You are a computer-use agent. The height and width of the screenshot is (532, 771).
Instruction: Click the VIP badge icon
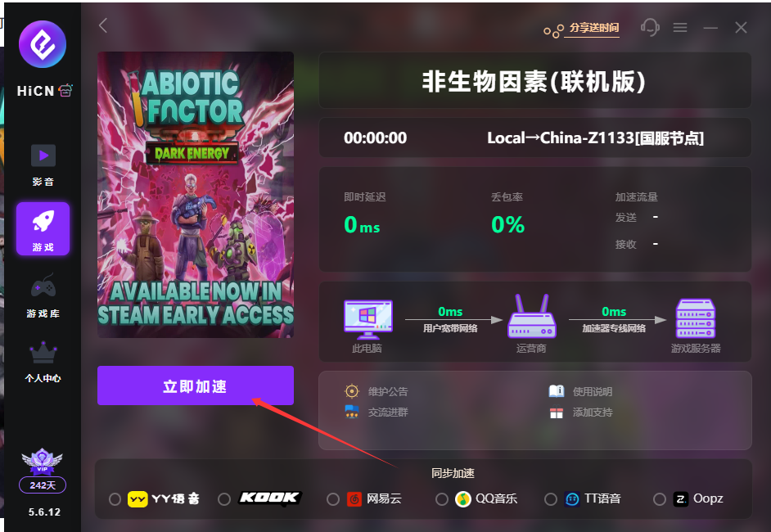[x=43, y=462]
